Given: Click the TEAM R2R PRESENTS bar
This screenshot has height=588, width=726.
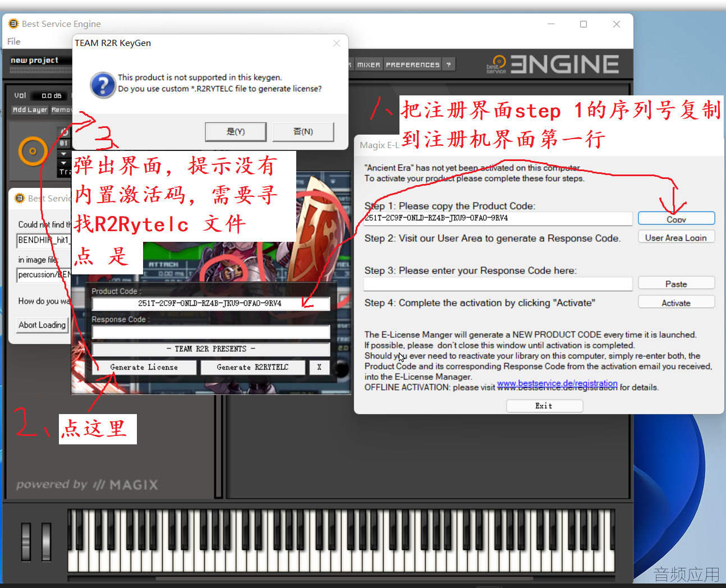Looking at the screenshot, I should (211, 349).
